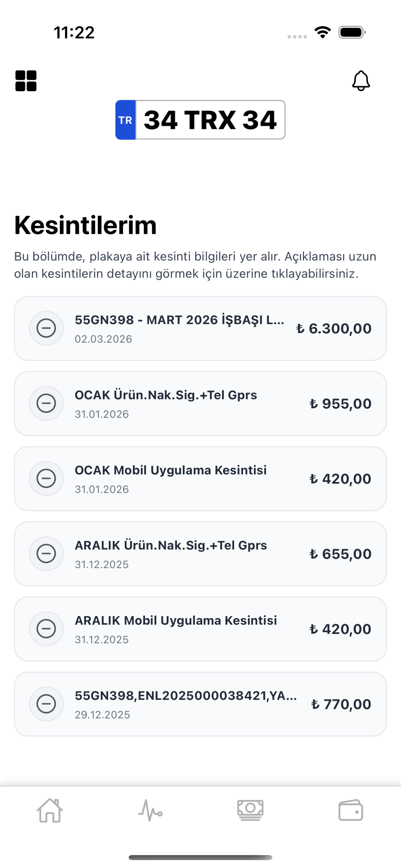This screenshot has width=401, height=868.
Task: Open the cash payments tab icon
Action: coord(250,811)
